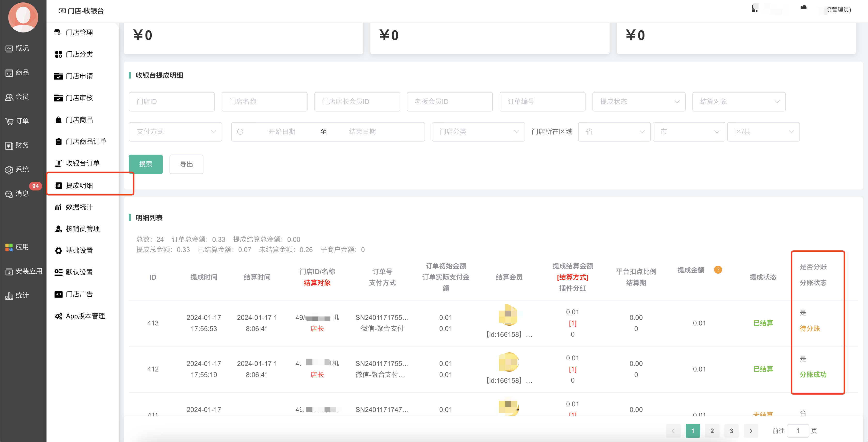Screen dimensions: 868x442
Task: Click the 导出 export button
Action: [186, 164]
